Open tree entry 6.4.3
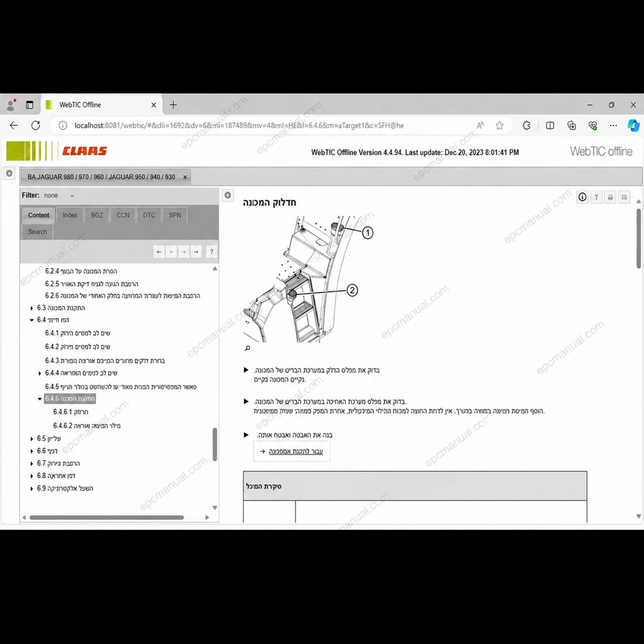This screenshot has height=644, width=644. pos(105,361)
